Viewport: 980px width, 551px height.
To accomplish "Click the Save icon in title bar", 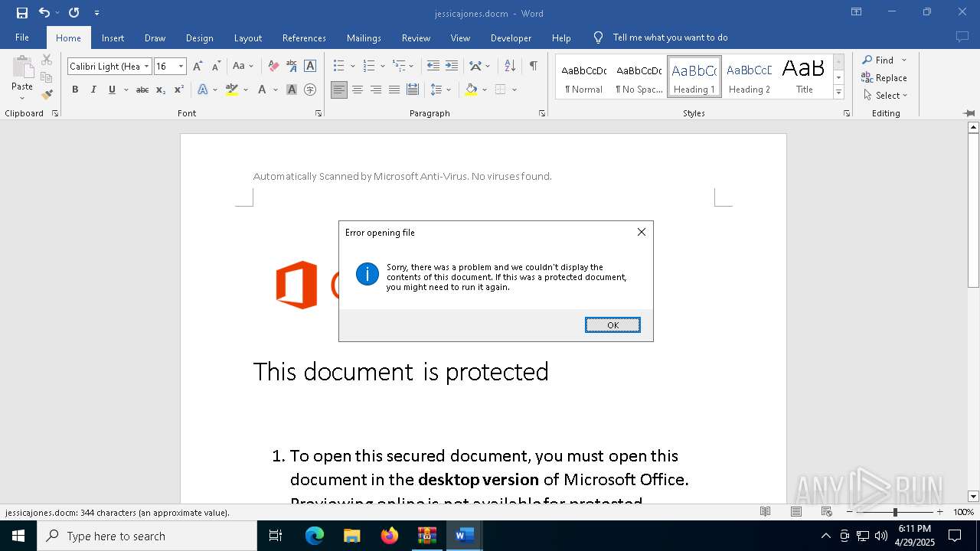I will click(x=22, y=13).
